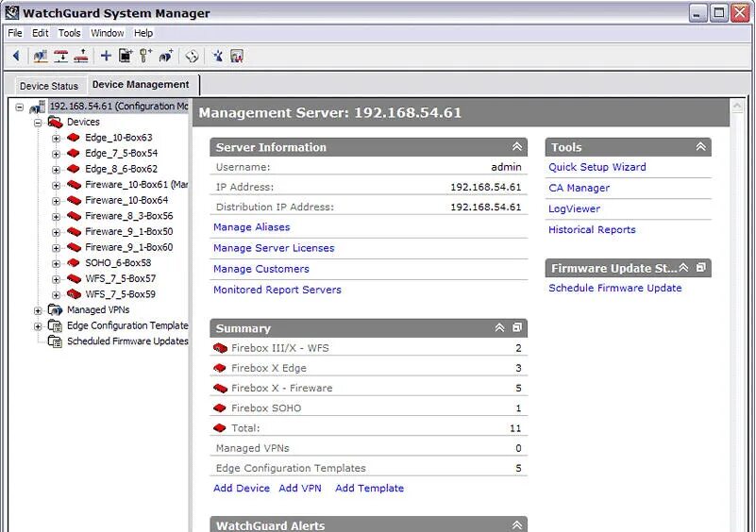
Task: Collapse the Firmware Update Status panel chevron
Action: pyautogui.click(x=683, y=268)
